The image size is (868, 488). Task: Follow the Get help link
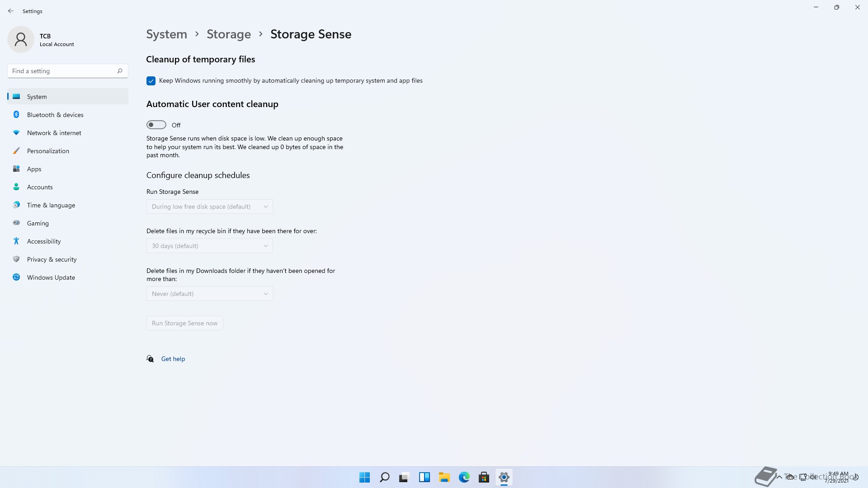point(173,359)
